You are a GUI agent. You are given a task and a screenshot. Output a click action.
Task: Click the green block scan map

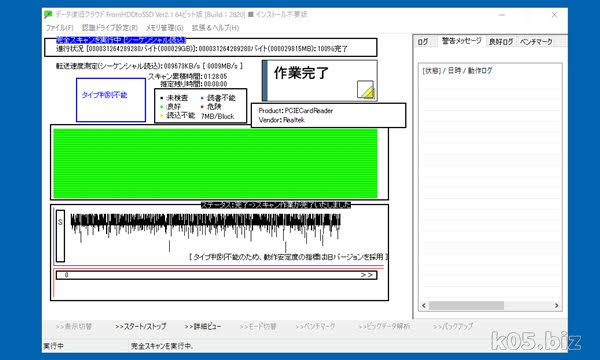(x=215, y=163)
